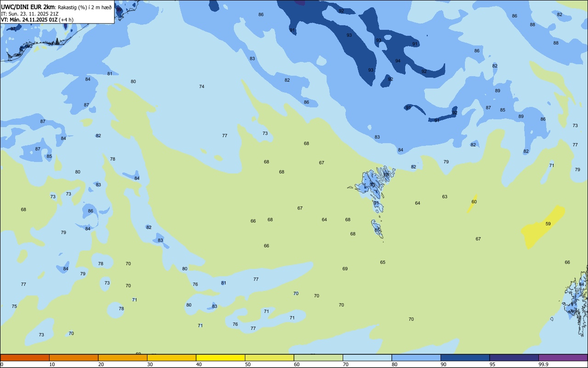Pick the 20–30 amber legend swatch

123,357
